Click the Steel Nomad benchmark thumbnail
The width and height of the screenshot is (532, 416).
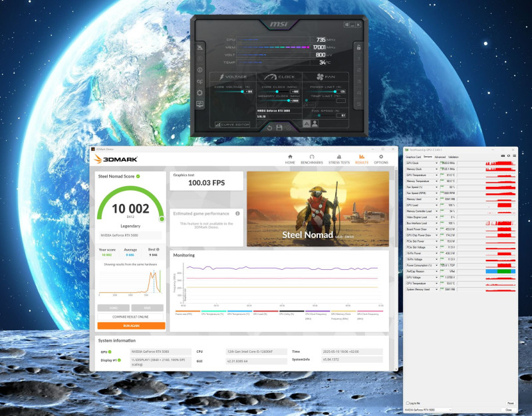(318, 209)
